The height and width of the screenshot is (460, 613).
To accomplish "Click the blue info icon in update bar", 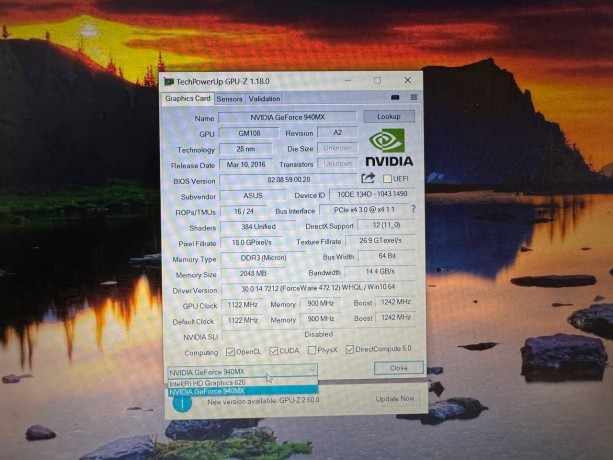I will click(183, 403).
